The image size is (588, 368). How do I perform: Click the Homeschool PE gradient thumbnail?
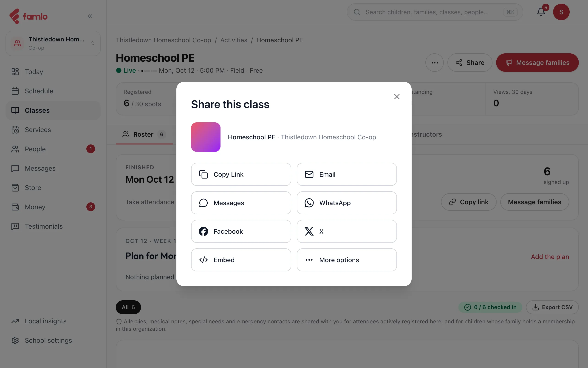click(x=206, y=137)
